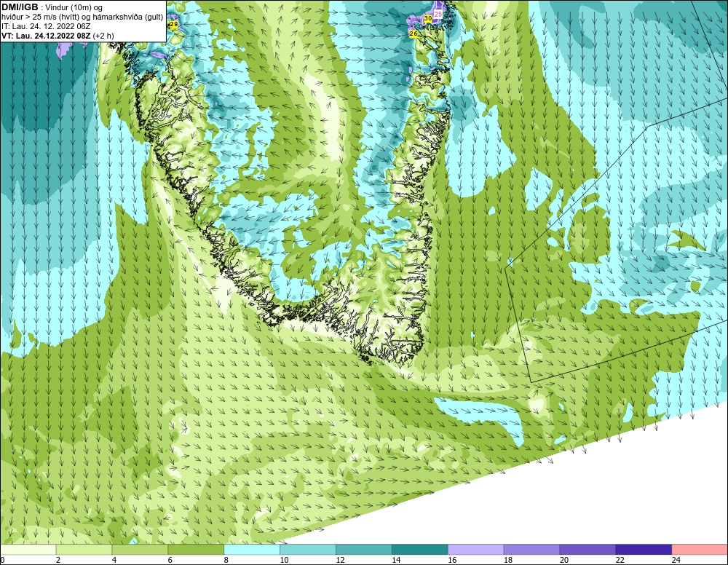This screenshot has width=728, height=565.
Task: Click the 8–10 m/s light cyan legend swatch
Action: click(252, 550)
